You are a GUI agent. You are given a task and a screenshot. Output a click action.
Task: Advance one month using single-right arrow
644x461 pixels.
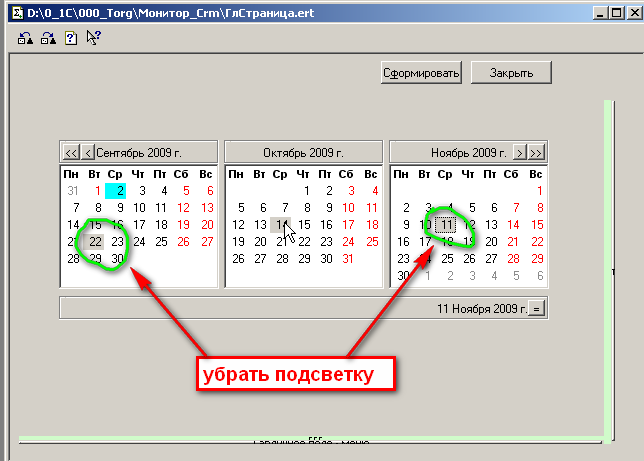519,152
